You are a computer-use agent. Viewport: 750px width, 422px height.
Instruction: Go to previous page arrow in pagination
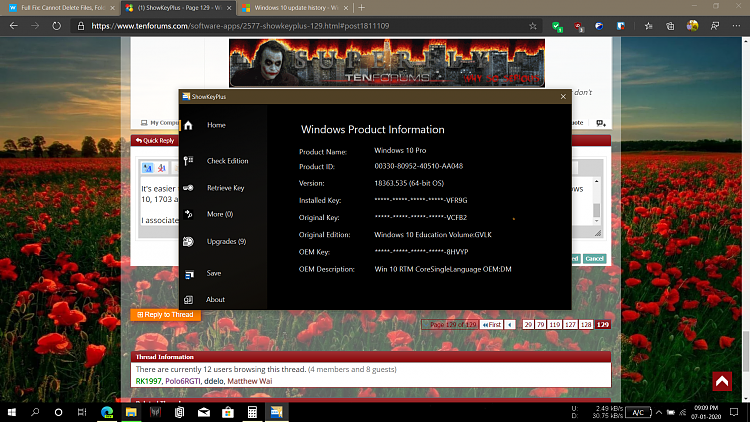[510, 324]
